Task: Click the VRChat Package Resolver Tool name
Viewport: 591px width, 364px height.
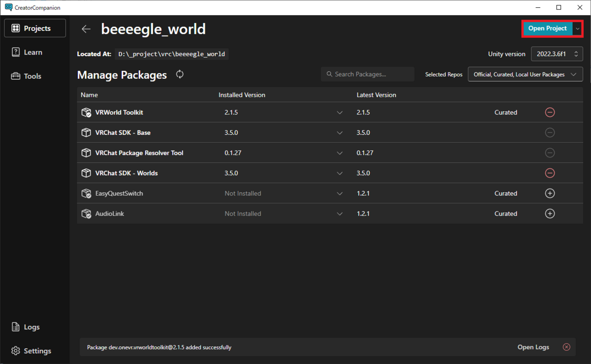Action: click(x=139, y=153)
